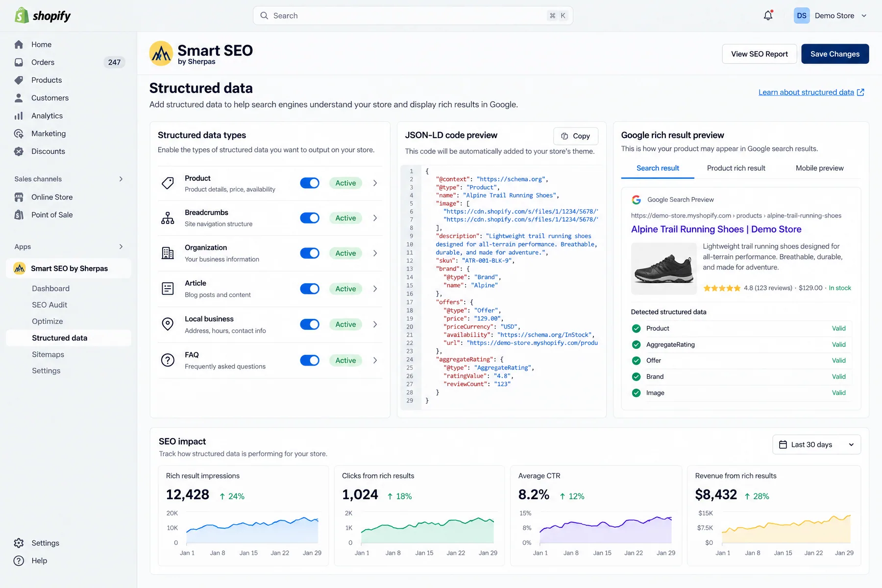Click the Home icon in sidebar
882x588 pixels.
tap(19, 45)
